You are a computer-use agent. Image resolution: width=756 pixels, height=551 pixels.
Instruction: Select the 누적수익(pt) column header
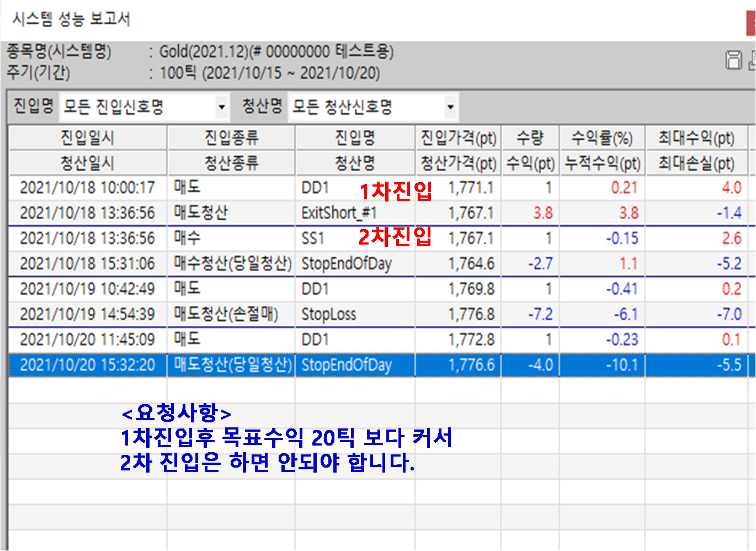(602, 163)
